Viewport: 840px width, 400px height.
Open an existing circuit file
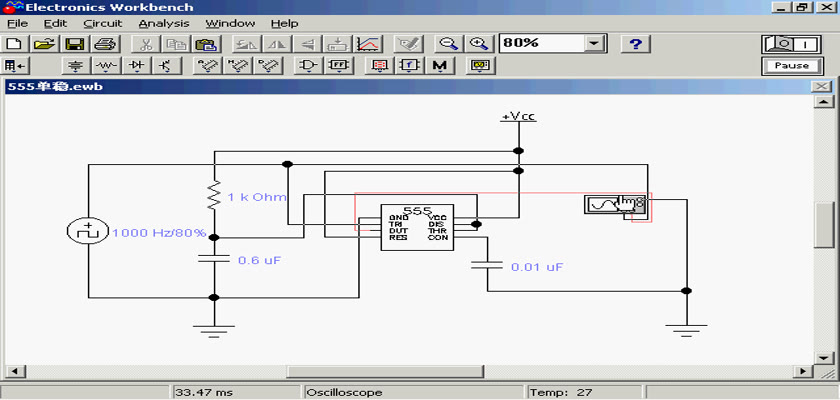coord(45,44)
